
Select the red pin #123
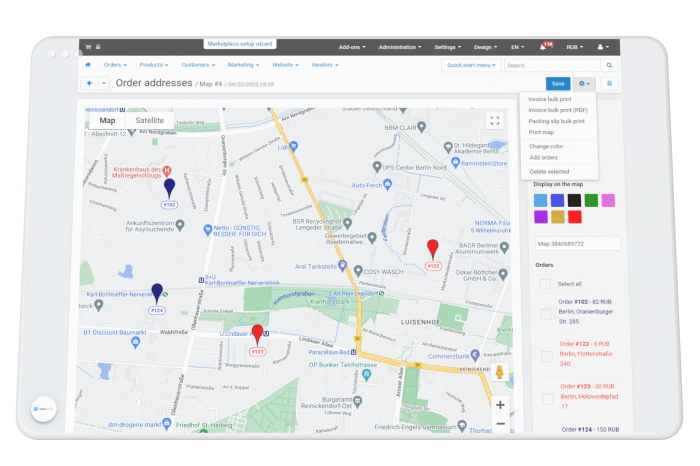click(258, 334)
